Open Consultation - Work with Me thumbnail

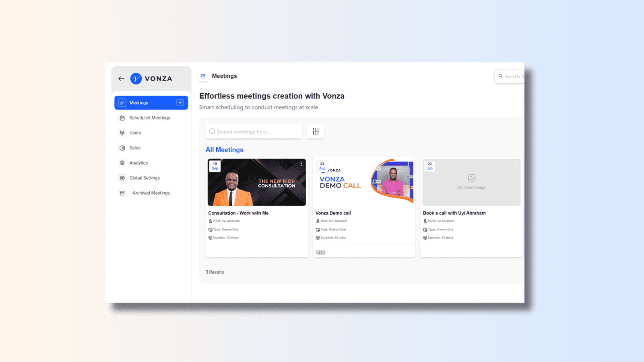pos(257,182)
